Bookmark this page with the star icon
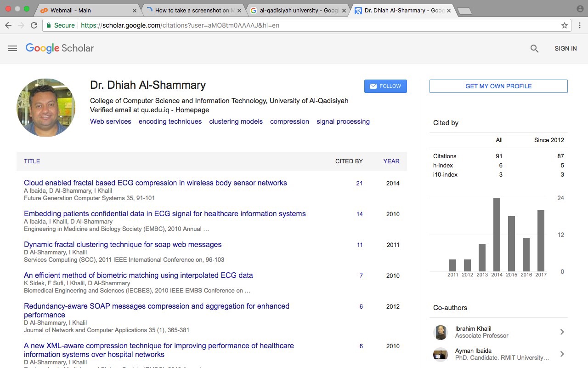Image resolution: width=588 pixels, height=368 pixels. coord(565,25)
